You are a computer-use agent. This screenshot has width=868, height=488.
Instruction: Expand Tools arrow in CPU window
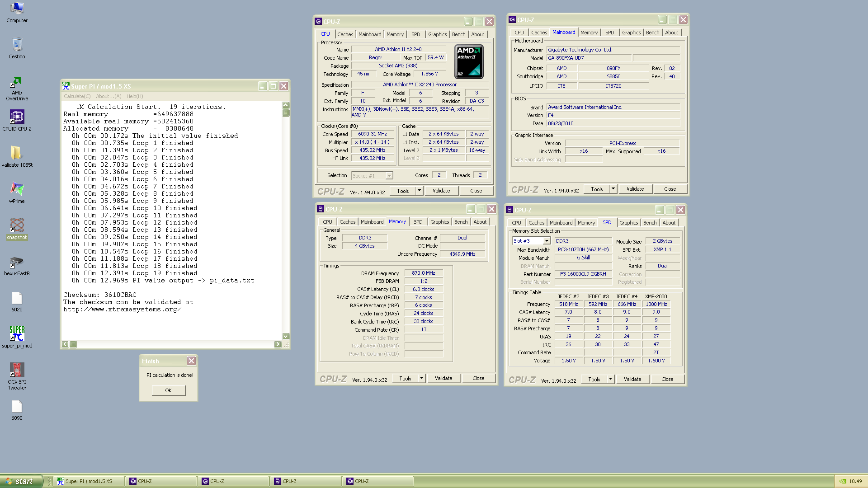[419, 191]
